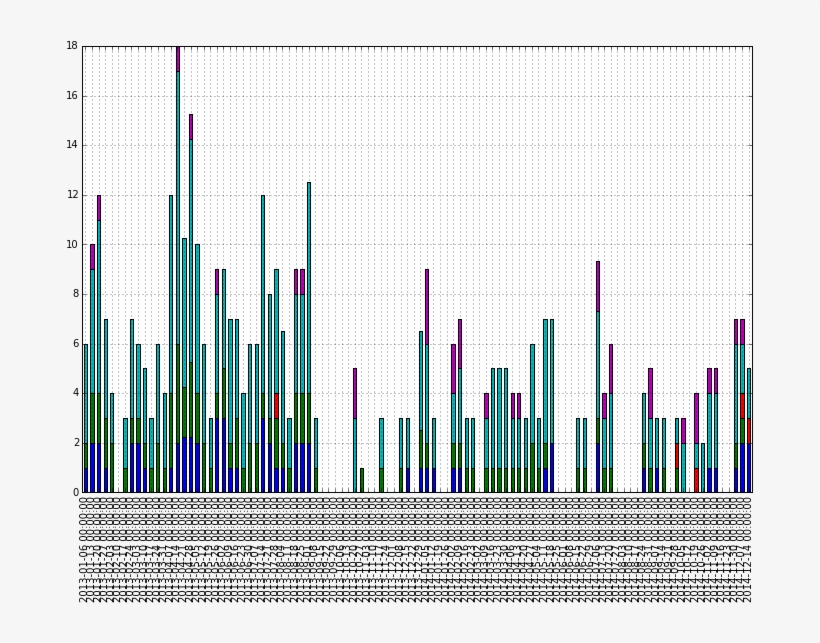Click y-axis tick label 16
Viewport: 820px width, 643px height.
click(72, 96)
